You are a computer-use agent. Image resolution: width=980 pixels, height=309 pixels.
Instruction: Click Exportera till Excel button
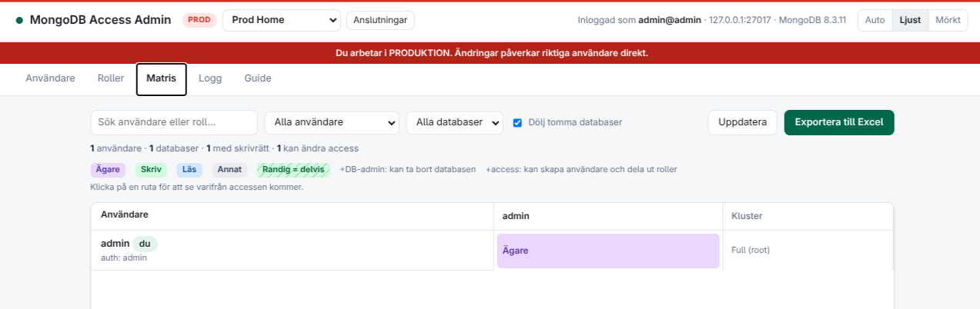839,122
